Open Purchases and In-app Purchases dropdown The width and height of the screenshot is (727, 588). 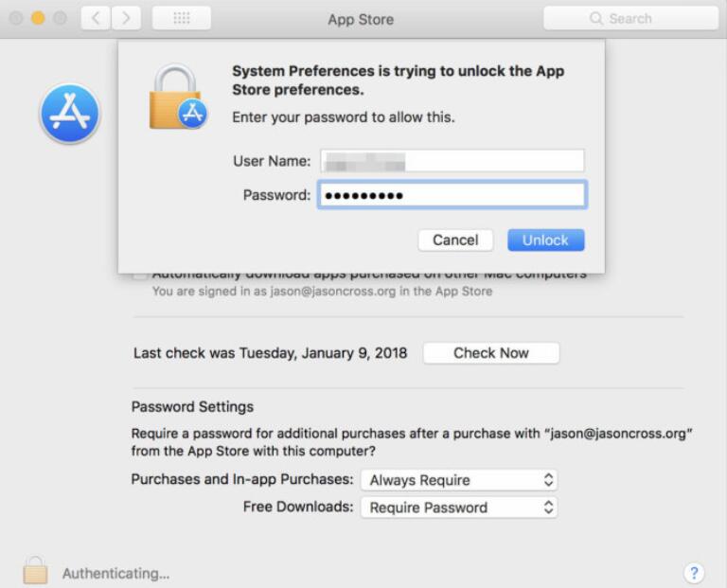(458, 480)
